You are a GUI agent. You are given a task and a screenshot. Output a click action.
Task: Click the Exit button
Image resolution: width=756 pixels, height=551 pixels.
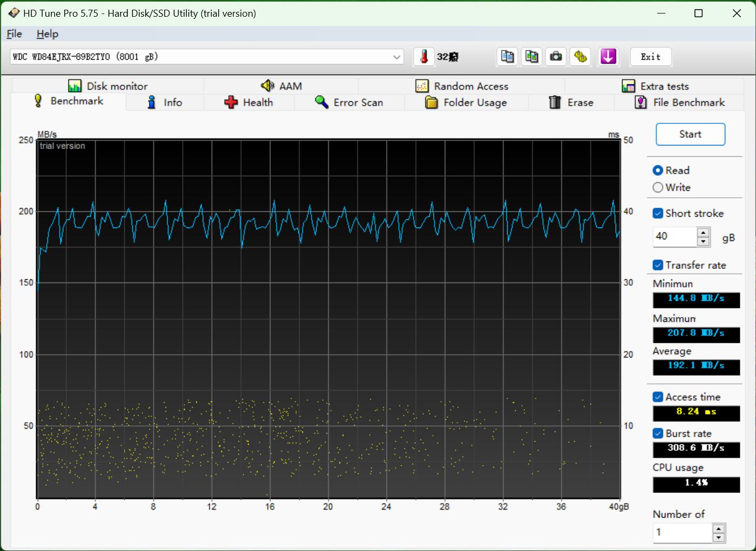[650, 57]
